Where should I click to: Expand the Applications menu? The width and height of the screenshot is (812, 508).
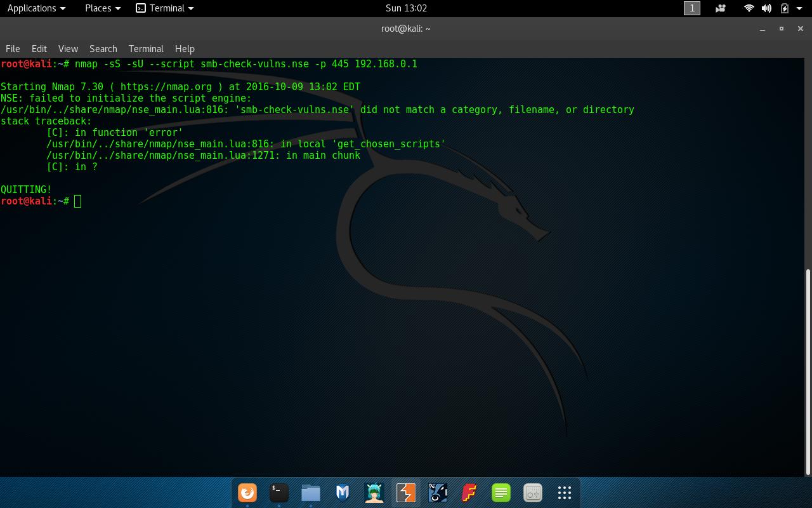[36, 8]
